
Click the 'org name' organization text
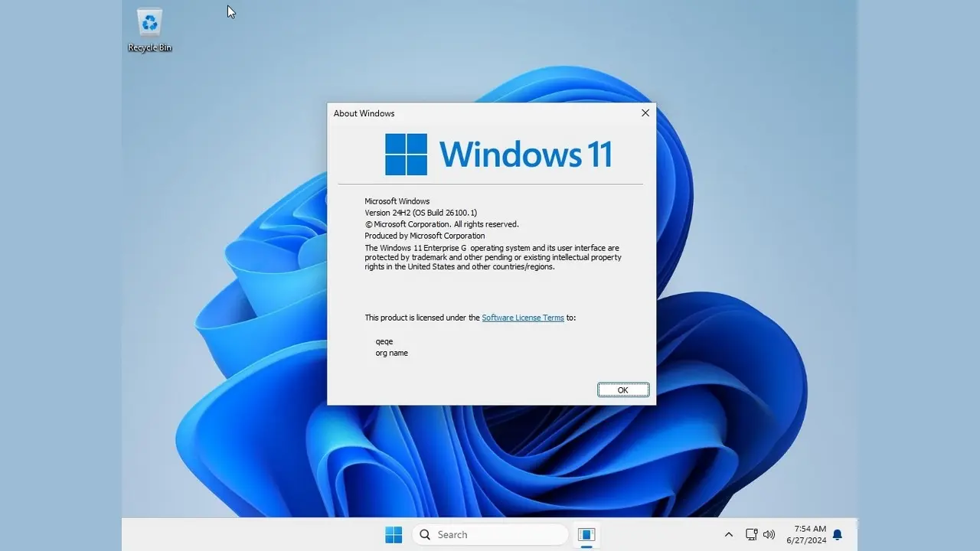pyautogui.click(x=391, y=353)
